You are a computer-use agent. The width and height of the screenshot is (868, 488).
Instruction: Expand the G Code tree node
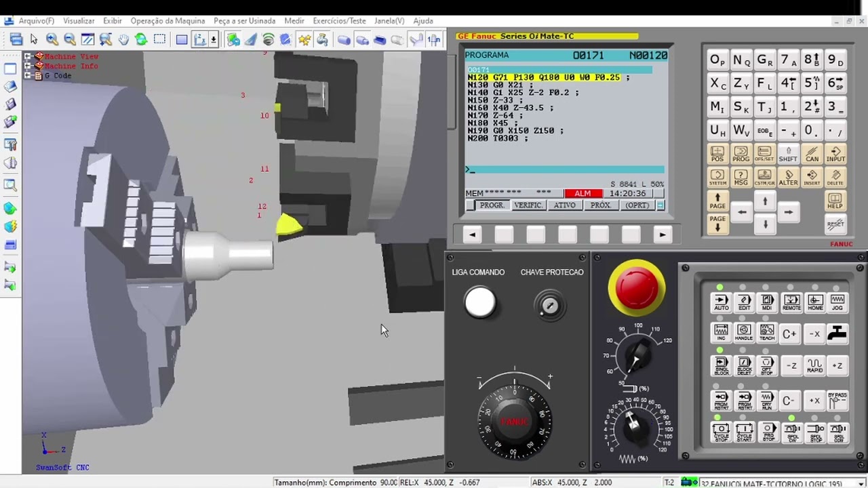(x=28, y=76)
